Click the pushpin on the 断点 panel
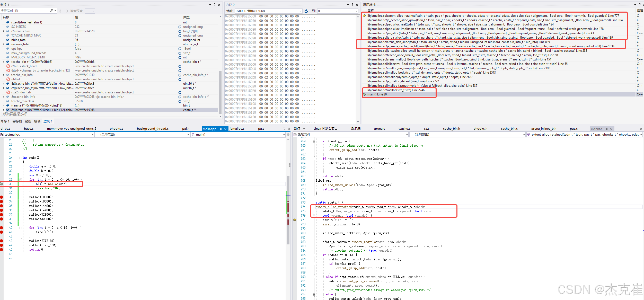This screenshot has width=644, height=300. point(304,128)
